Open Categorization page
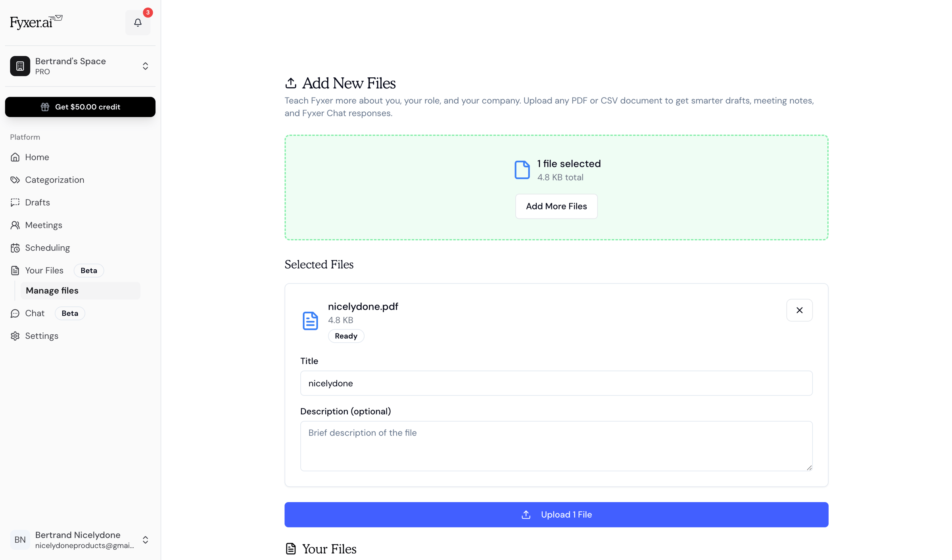Screen dimensions: 952x560 80,180
